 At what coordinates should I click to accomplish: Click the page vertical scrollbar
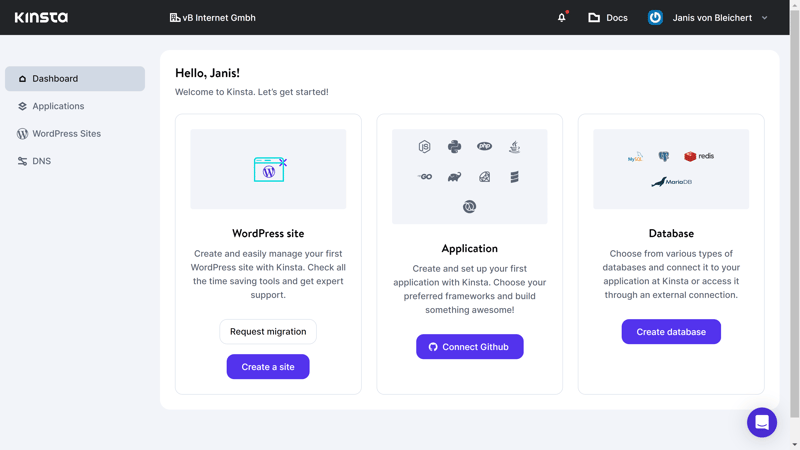794,214
